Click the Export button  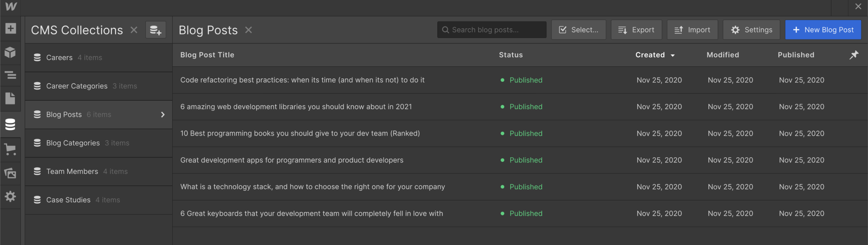[x=636, y=30]
